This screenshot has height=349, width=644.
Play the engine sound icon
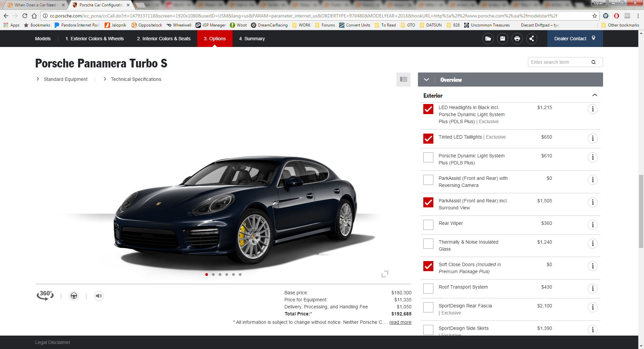(99, 296)
